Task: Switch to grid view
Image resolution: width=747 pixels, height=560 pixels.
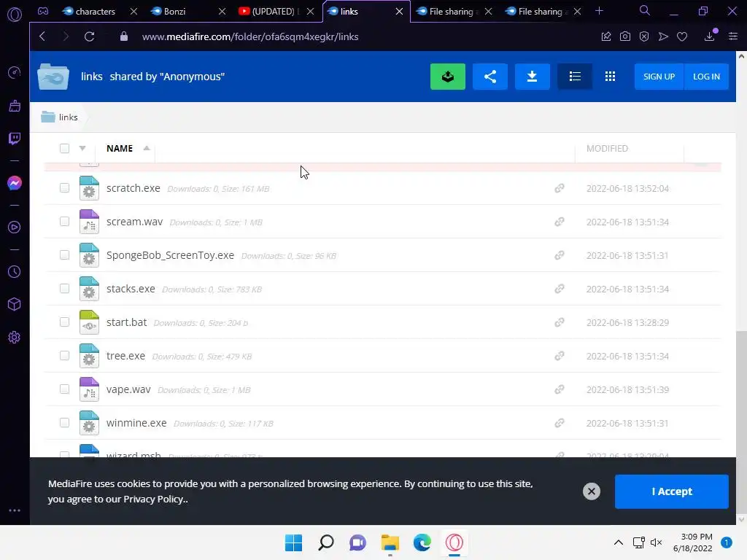Action: 611,76
